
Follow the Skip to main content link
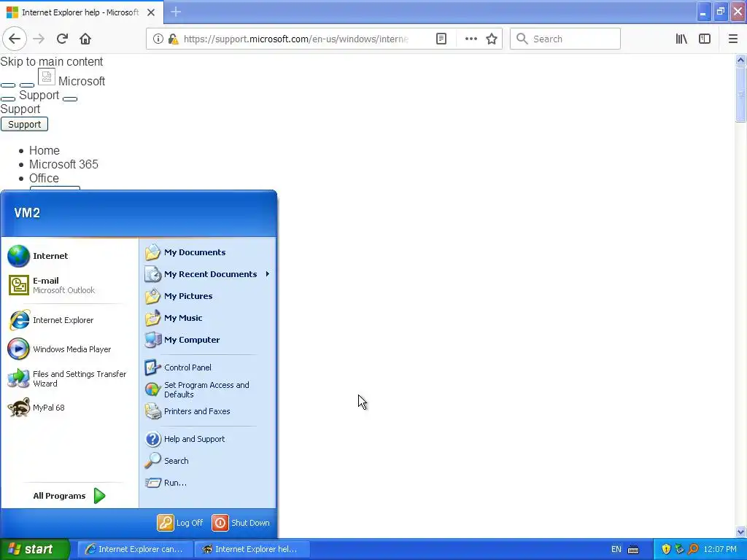coord(52,61)
